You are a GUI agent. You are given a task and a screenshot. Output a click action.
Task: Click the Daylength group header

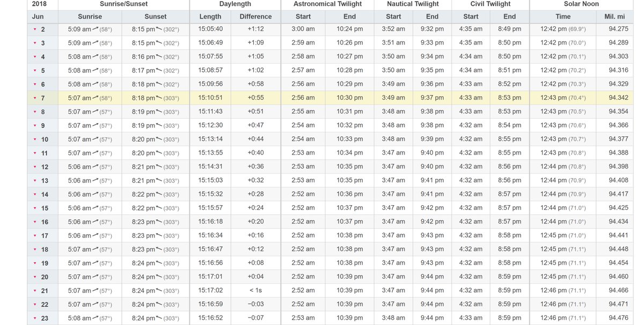point(235,4)
